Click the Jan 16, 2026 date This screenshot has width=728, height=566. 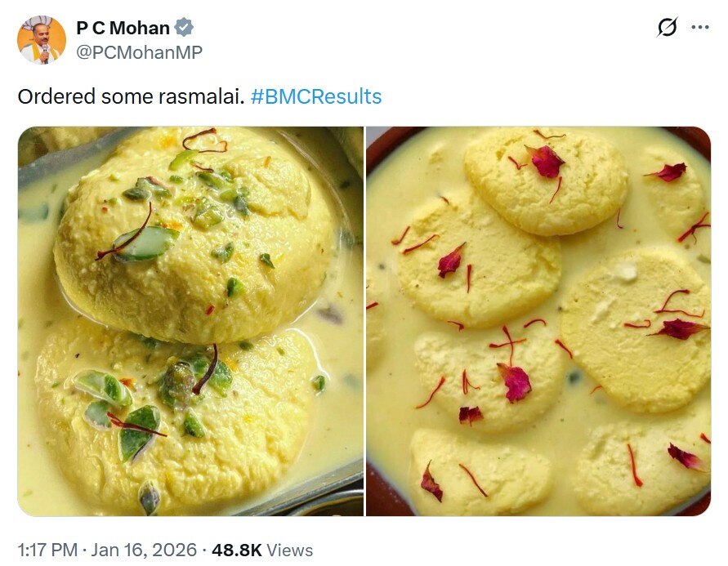point(145,550)
